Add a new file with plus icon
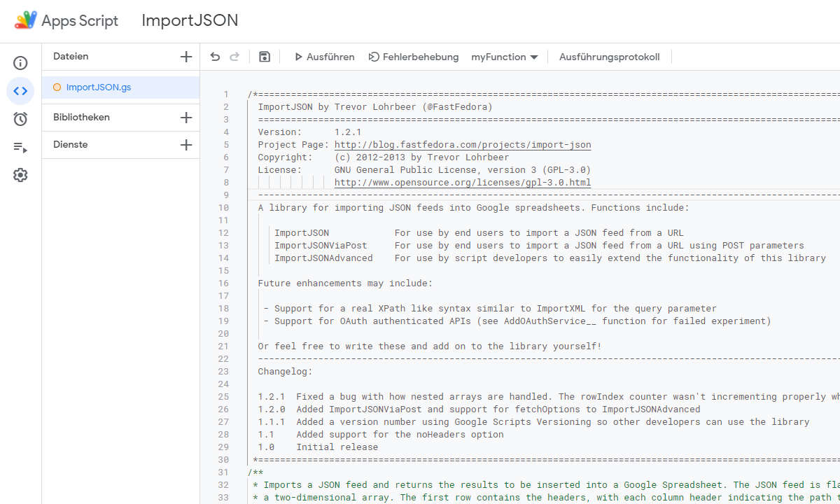Image resolution: width=840 pixels, height=504 pixels. coord(185,57)
